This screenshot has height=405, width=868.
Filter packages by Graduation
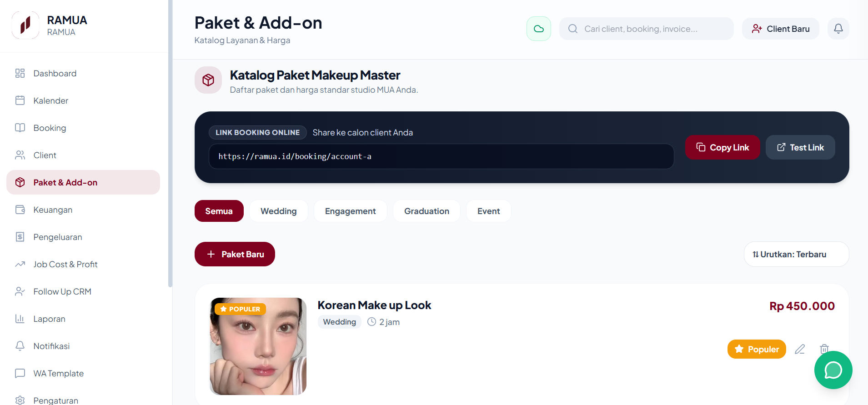(427, 211)
